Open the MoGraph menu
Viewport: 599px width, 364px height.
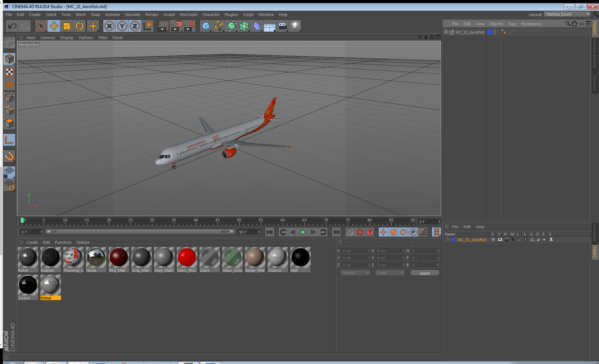coord(188,15)
